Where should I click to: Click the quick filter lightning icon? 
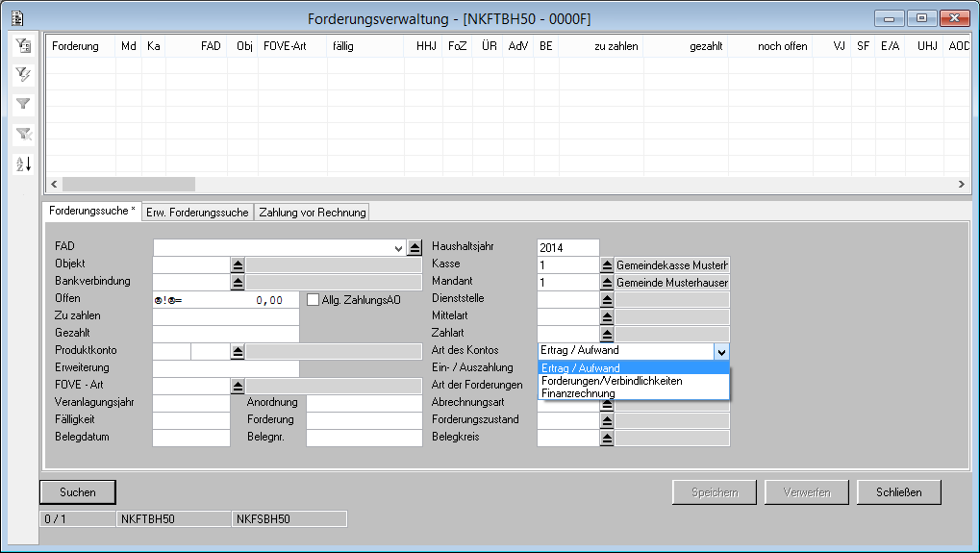pyautogui.click(x=24, y=74)
